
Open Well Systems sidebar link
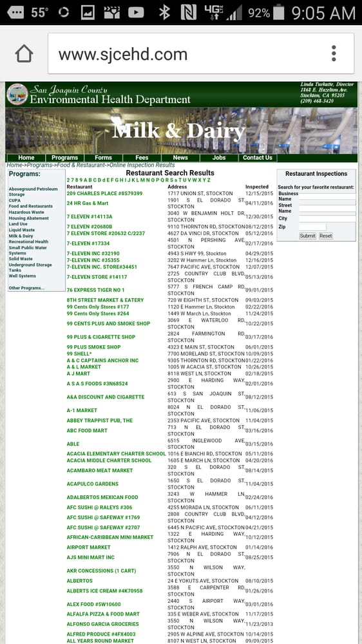(x=22, y=276)
